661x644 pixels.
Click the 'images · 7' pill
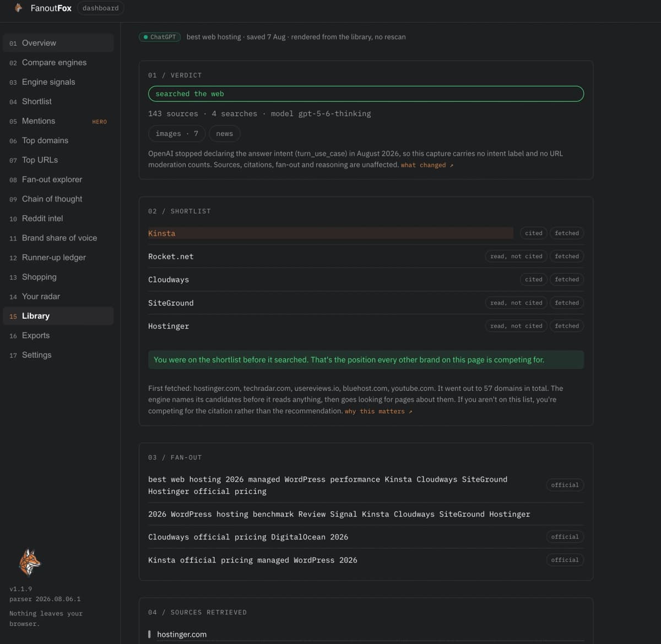coord(177,134)
